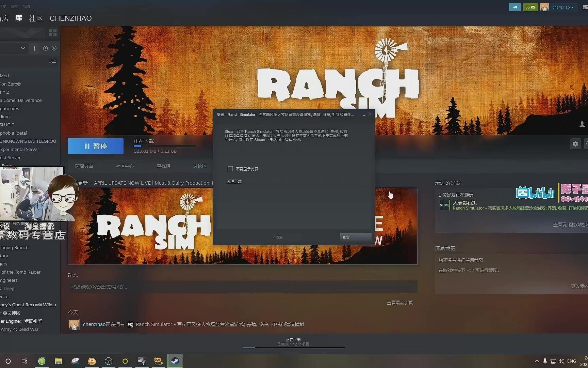Minimize the install dialog
The width and height of the screenshot is (588, 368).
pos(364,114)
